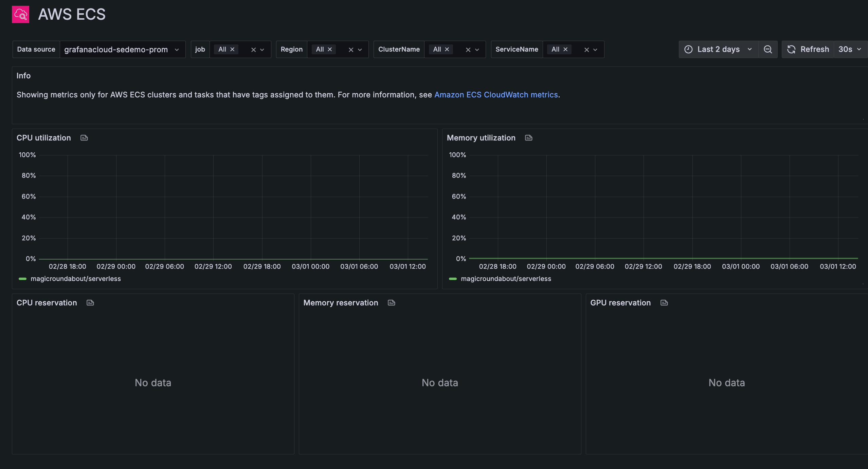Click the Refresh dashboard button
This screenshot has height=469, width=868.
coord(808,50)
